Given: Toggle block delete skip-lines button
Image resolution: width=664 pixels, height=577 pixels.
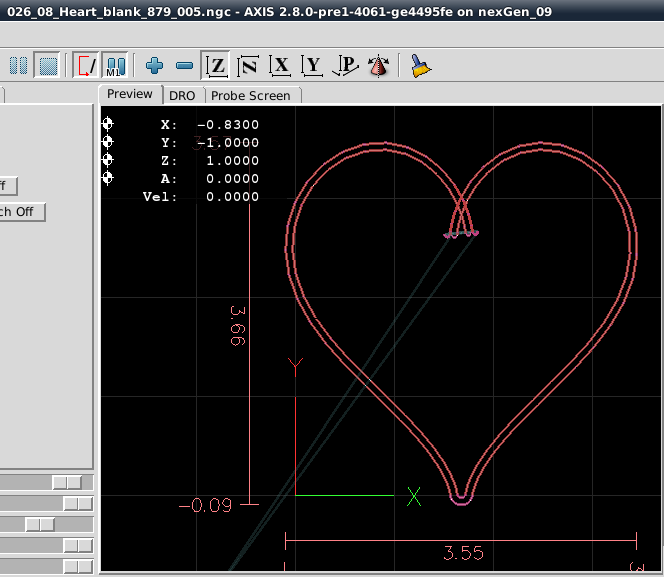Looking at the screenshot, I should [86, 66].
